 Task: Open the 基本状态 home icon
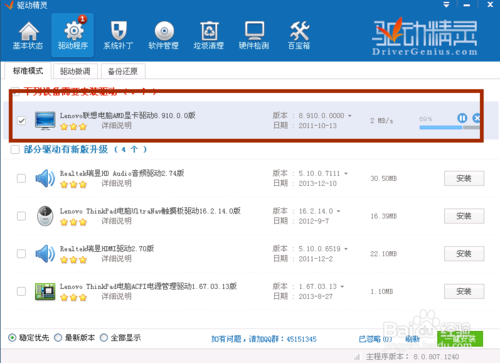(x=28, y=35)
